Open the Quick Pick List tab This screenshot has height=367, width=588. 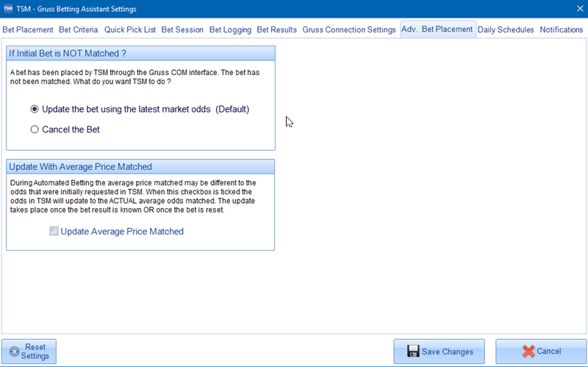tap(129, 29)
